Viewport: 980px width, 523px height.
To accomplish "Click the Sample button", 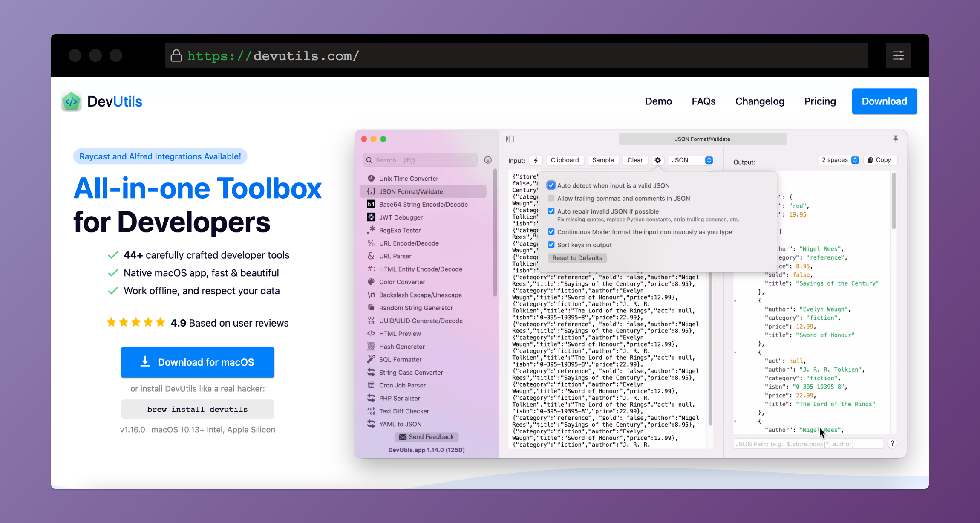I will click(x=603, y=160).
